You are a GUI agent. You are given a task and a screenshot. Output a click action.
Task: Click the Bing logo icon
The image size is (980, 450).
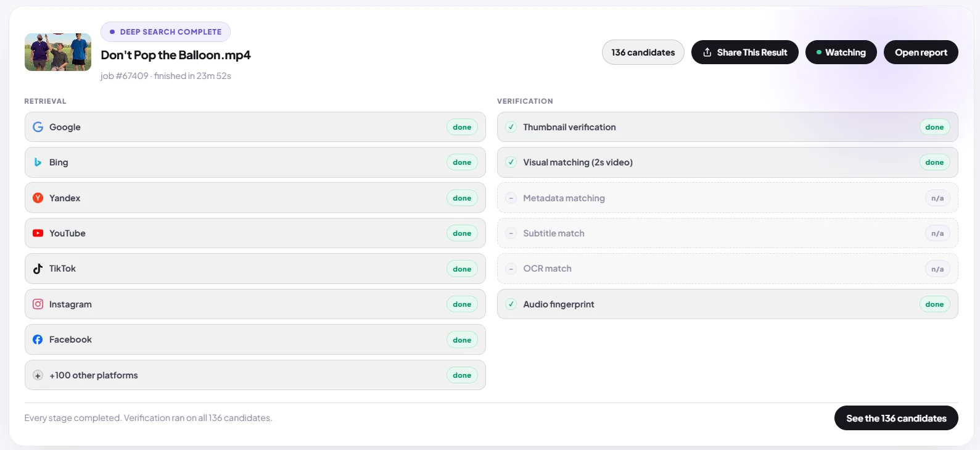click(38, 162)
